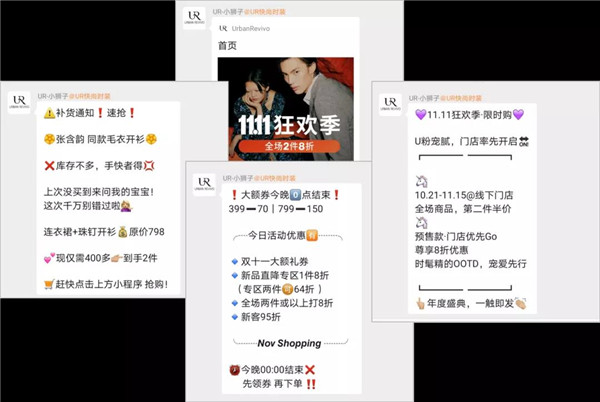This screenshot has width=600, height=402.
Task: Click the yellow warning emoji before 补货通知
Action: pos(49,113)
